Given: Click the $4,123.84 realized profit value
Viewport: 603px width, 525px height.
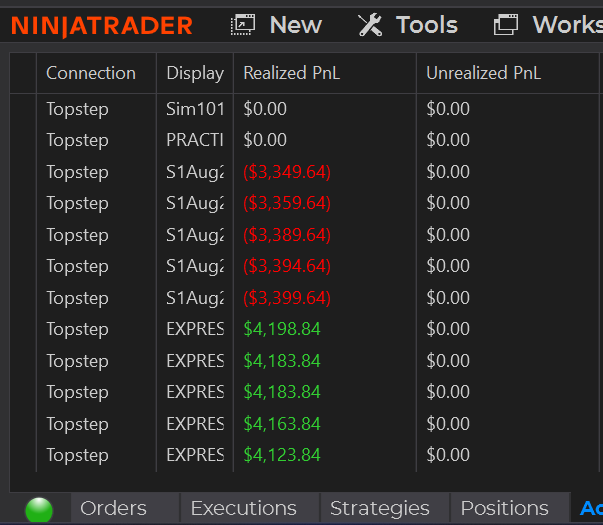Looking at the screenshot, I should pyautogui.click(x=282, y=455).
